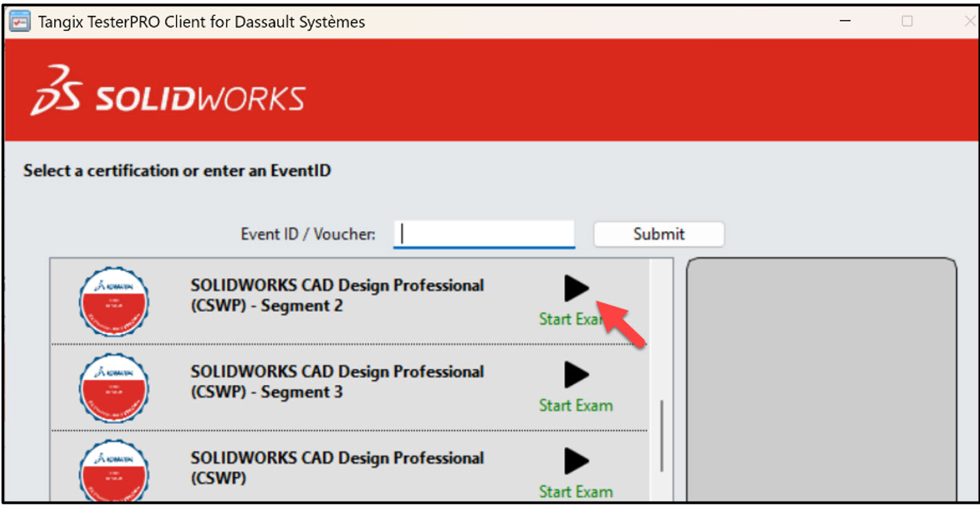Click the SOLIDWORKS logo in the red banner

point(168,90)
